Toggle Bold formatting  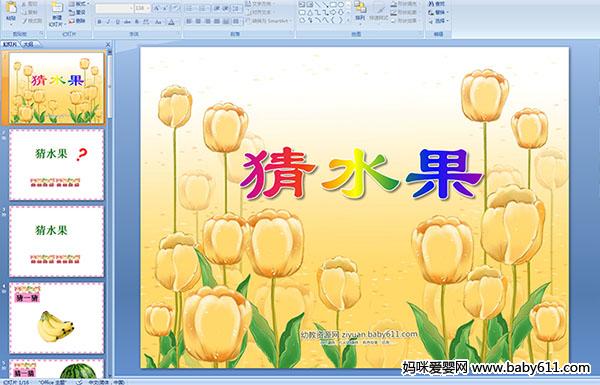(x=99, y=22)
